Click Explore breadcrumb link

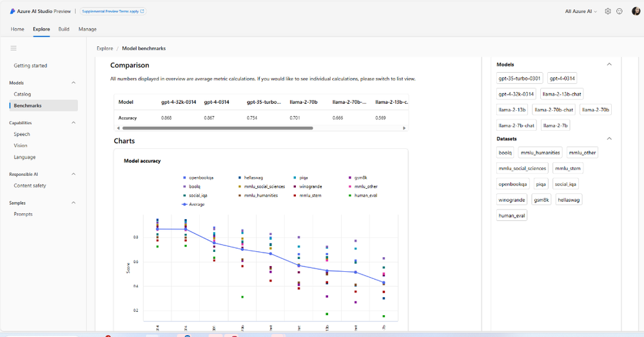(104, 48)
